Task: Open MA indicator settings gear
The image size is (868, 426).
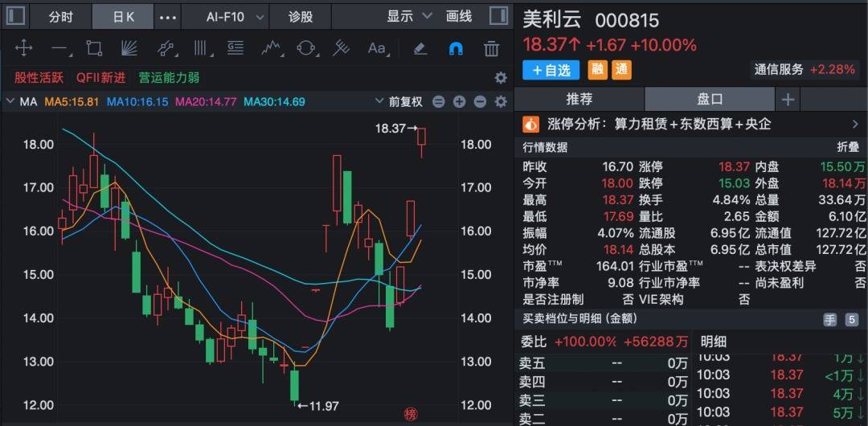Action: (501, 102)
